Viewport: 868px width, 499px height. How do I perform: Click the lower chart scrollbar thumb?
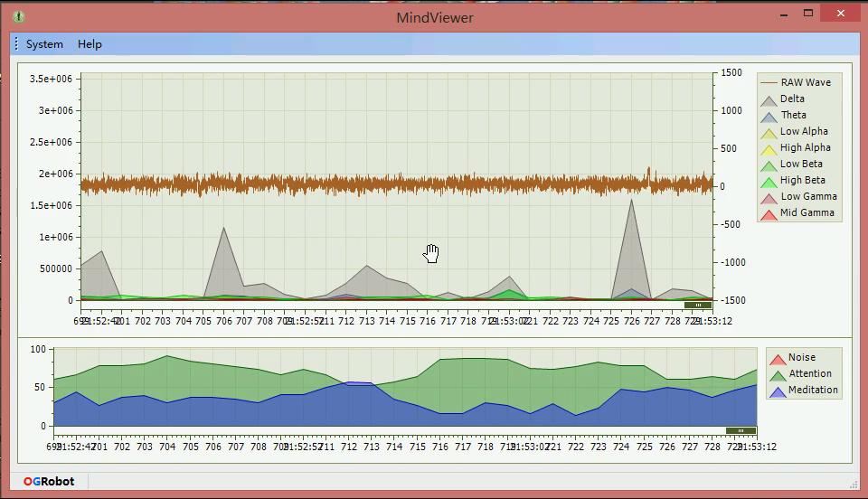pos(741,430)
